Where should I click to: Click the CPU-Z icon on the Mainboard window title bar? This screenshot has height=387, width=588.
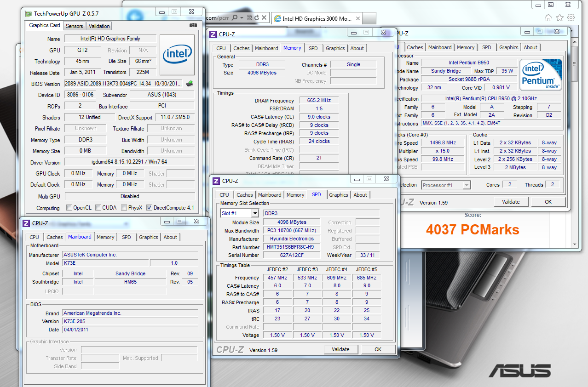(26, 223)
